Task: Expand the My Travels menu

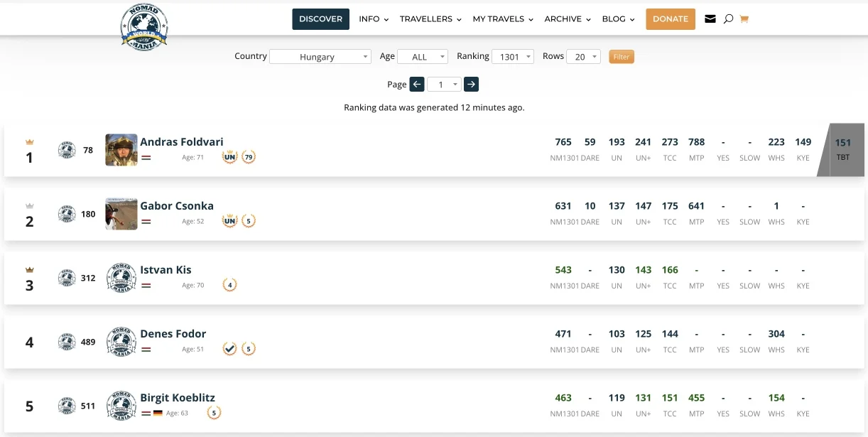Action: [x=503, y=19]
